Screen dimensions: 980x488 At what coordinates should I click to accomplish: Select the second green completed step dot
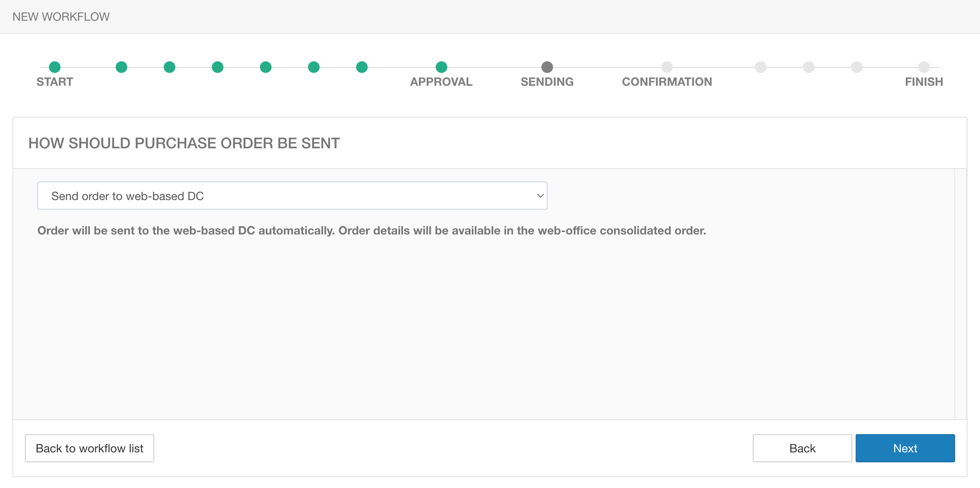tap(121, 67)
